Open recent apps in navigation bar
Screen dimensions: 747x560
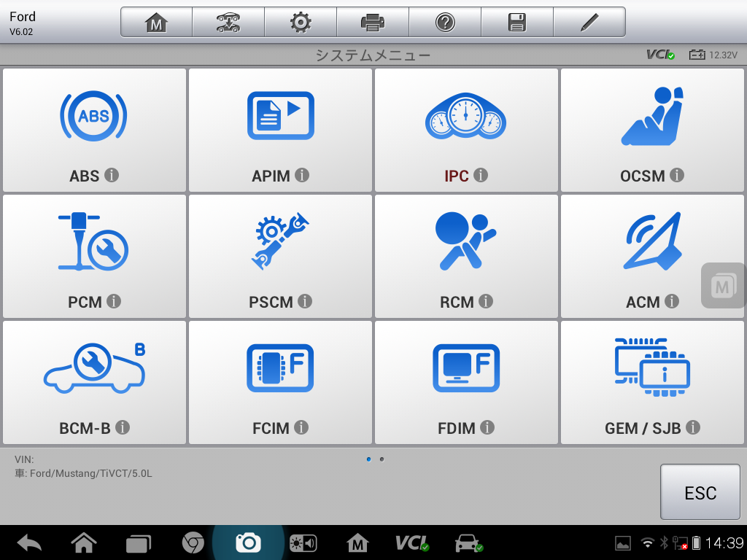[x=138, y=543]
